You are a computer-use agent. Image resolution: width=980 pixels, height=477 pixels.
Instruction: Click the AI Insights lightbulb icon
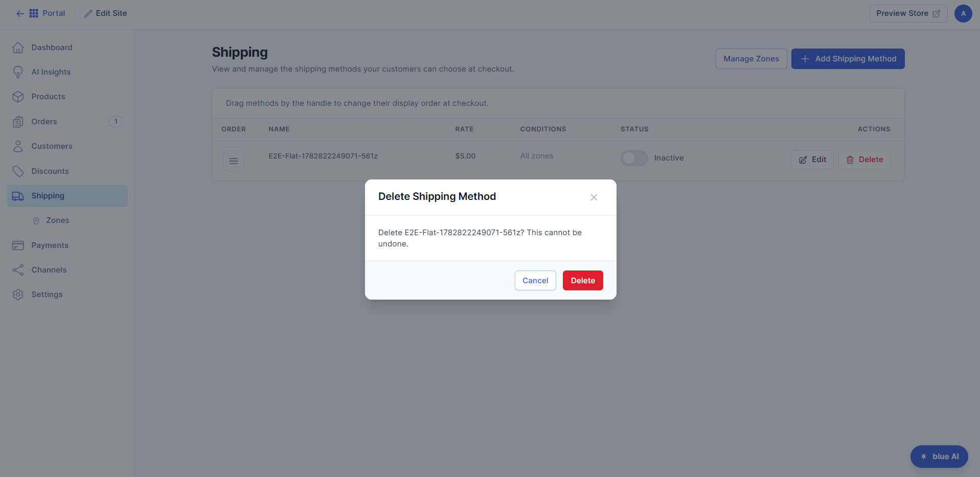tap(18, 72)
